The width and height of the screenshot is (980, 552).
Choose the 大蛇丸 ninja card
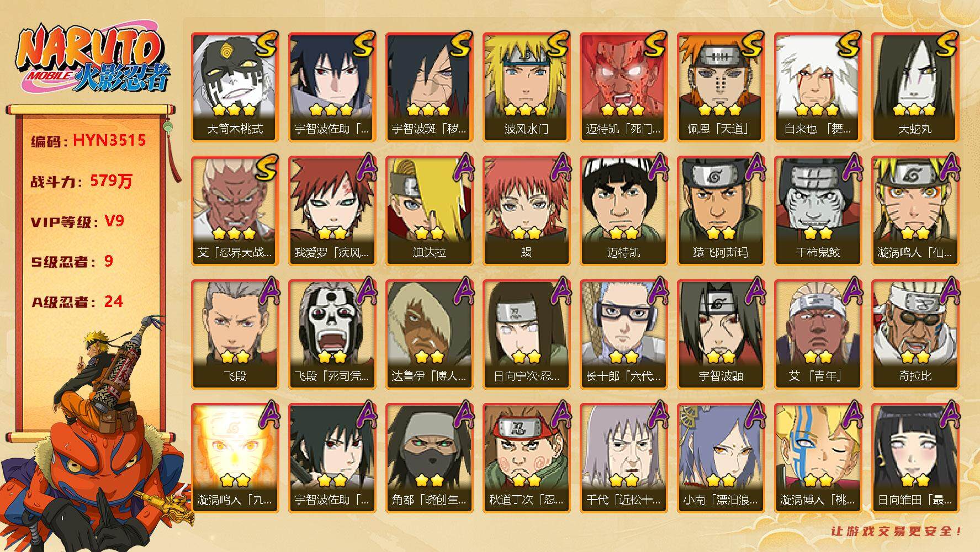915,87
